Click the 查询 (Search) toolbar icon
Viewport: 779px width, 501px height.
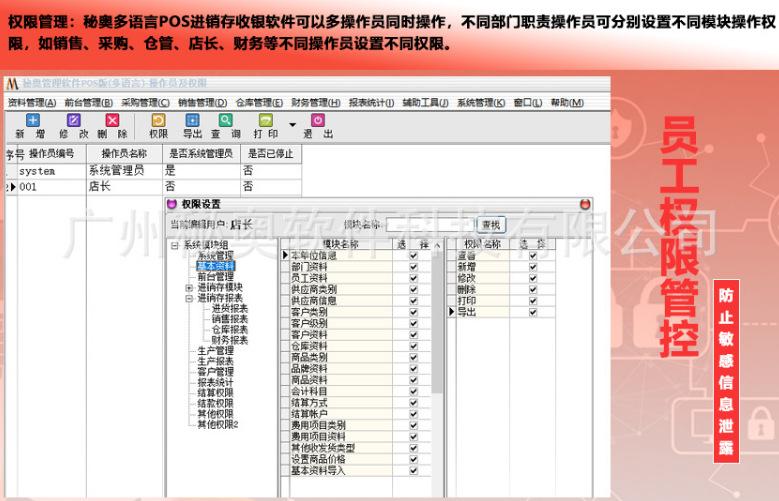click(226, 121)
